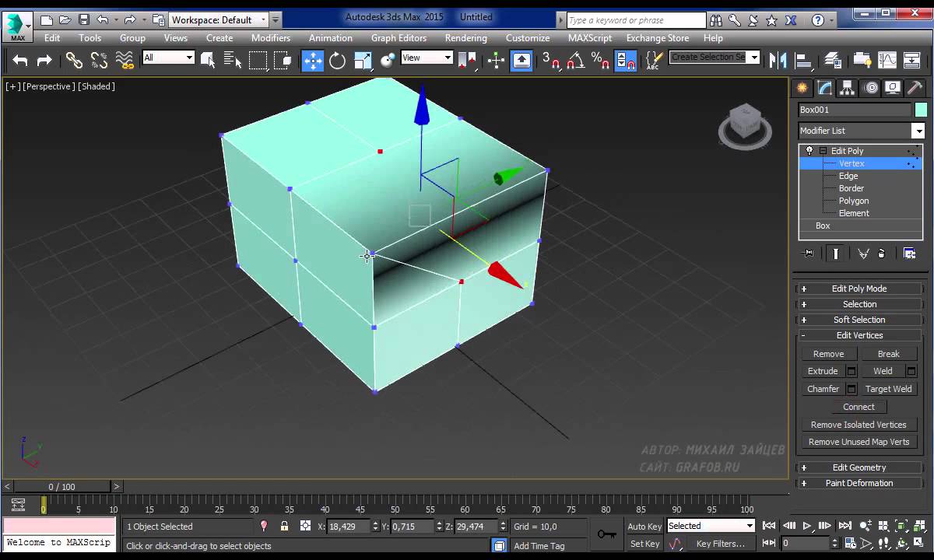
Task: Click Remove Modifier trash icon
Action: point(881,254)
